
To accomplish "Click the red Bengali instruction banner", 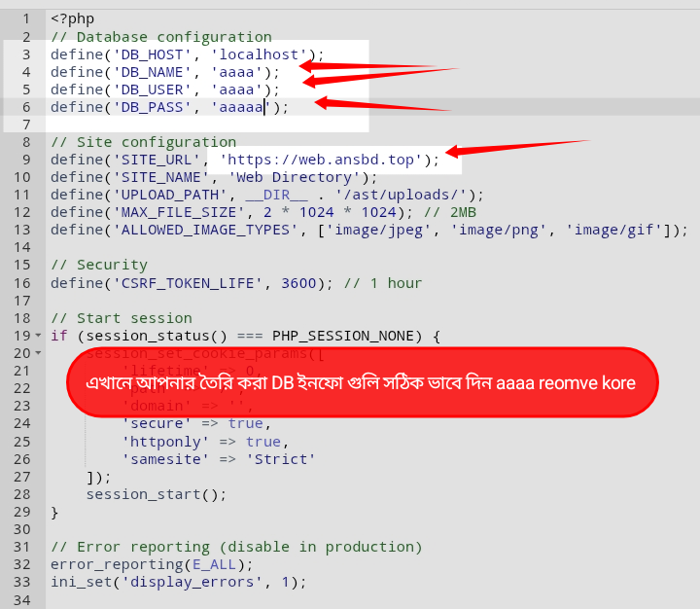I will 362,383.
